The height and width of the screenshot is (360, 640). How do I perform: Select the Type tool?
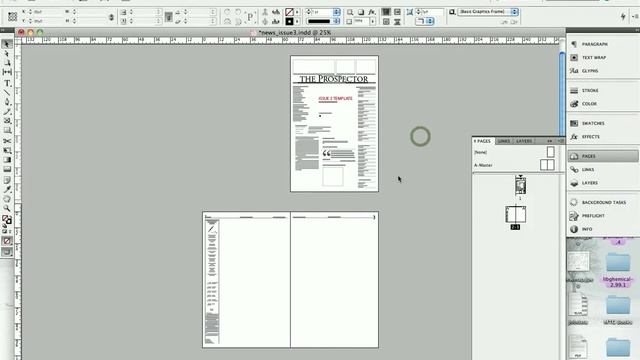click(7, 83)
